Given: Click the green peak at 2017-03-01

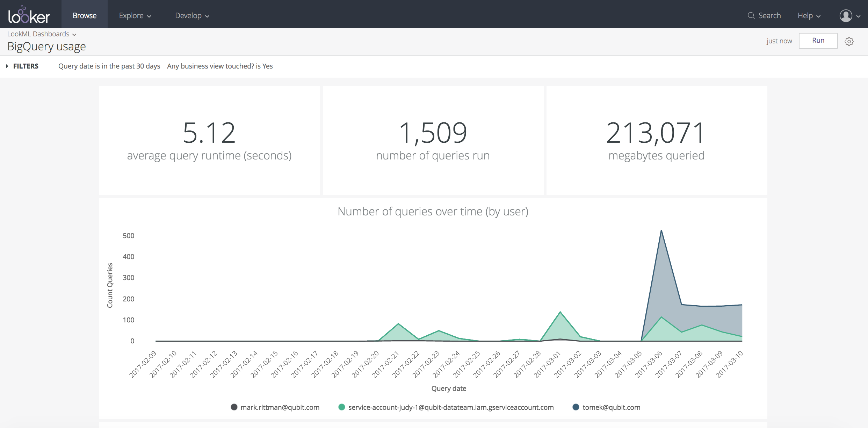Looking at the screenshot, I should [560, 312].
